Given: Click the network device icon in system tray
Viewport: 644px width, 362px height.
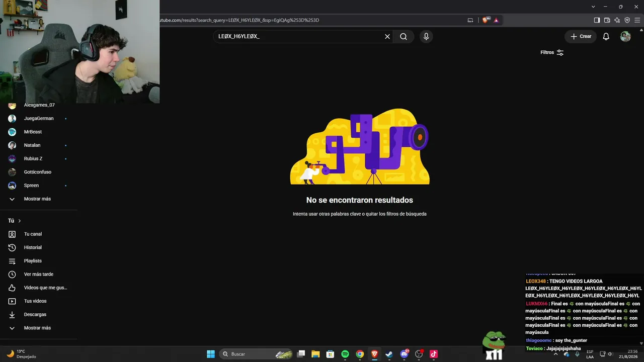Looking at the screenshot, I should (x=602, y=354).
